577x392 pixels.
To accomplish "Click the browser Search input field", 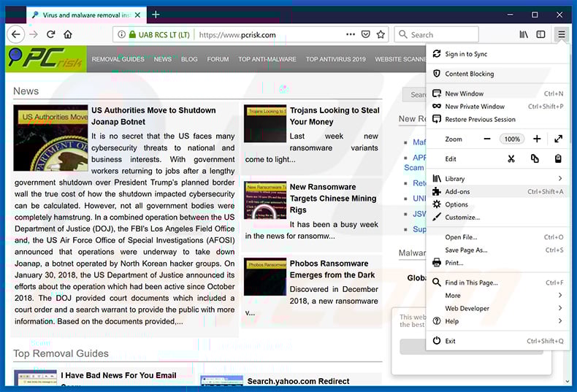I will tap(437, 34).
